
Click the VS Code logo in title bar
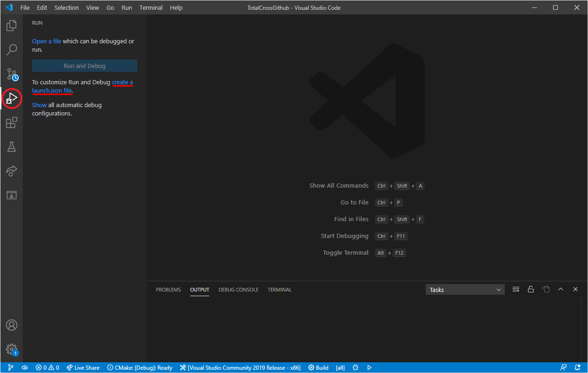[8, 7]
